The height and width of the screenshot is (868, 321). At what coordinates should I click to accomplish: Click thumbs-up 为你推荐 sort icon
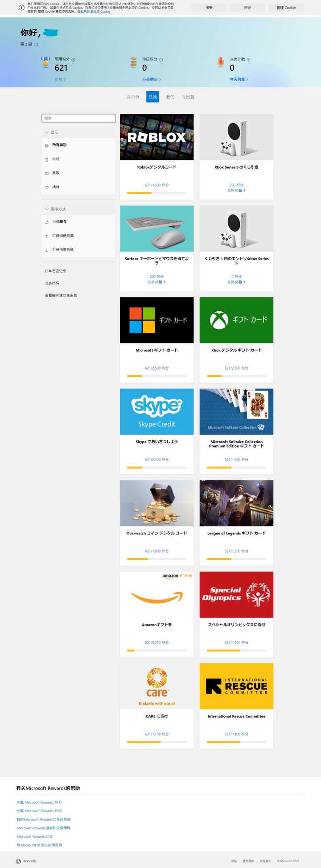click(46, 222)
